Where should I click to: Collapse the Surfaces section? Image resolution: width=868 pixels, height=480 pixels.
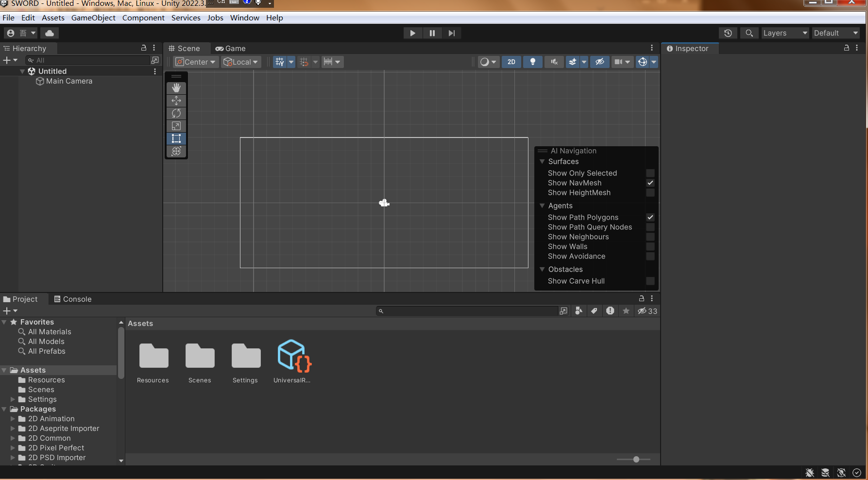pyautogui.click(x=542, y=162)
